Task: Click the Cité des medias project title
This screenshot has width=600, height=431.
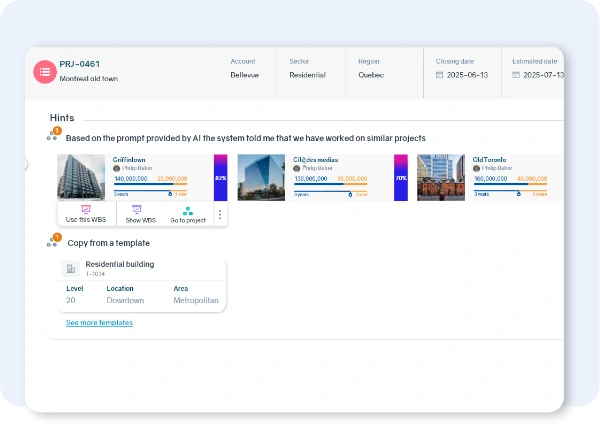Action: 314,158
